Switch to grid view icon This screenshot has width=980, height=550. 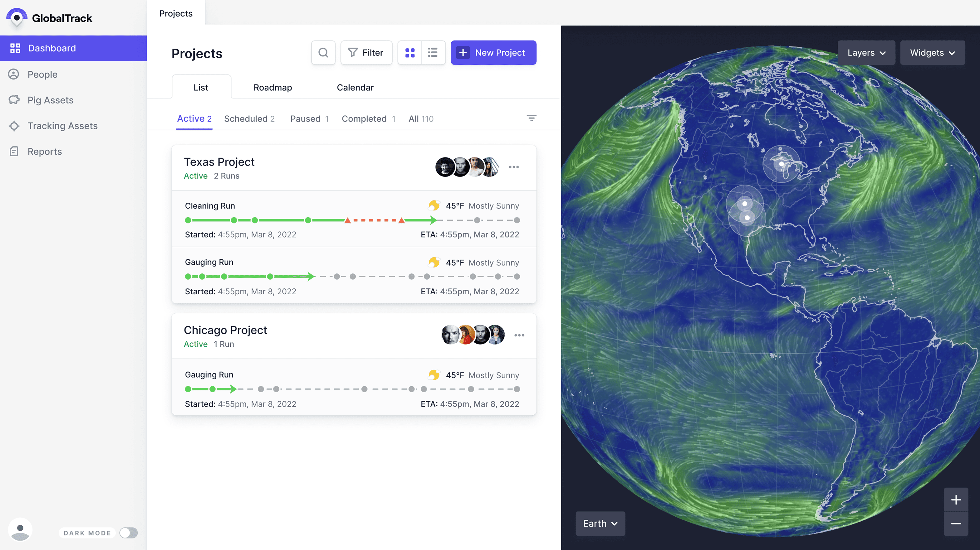[x=410, y=52]
